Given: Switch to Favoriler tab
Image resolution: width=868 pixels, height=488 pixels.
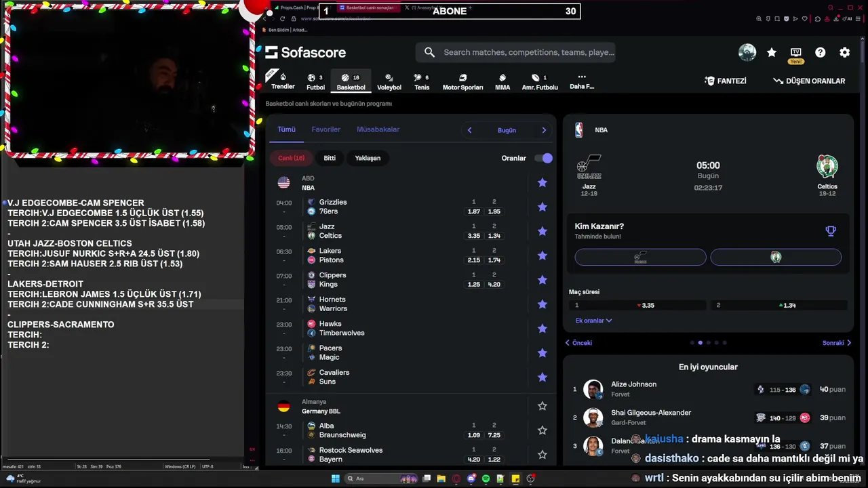Looking at the screenshot, I should (326, 129).
